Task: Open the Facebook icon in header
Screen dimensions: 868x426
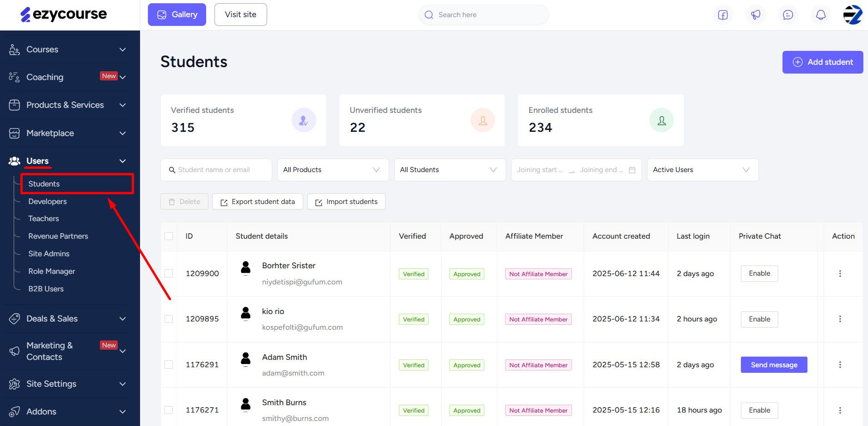Action: click(723, 15)
